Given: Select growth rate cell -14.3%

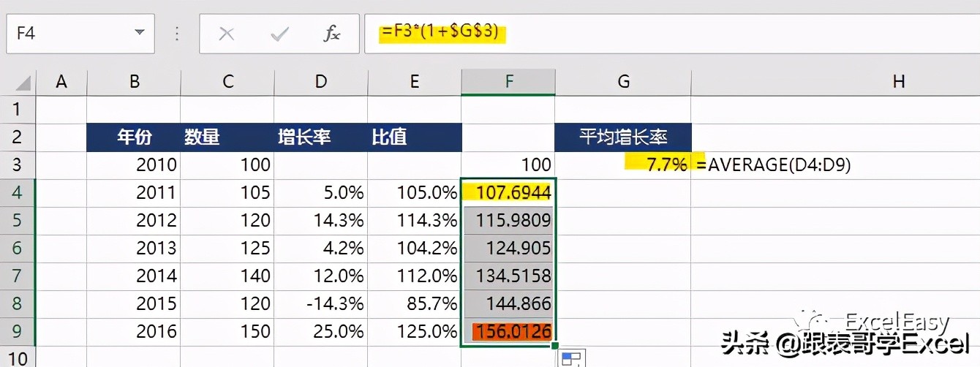Looking at the screenshot, I should click(321, 303).
